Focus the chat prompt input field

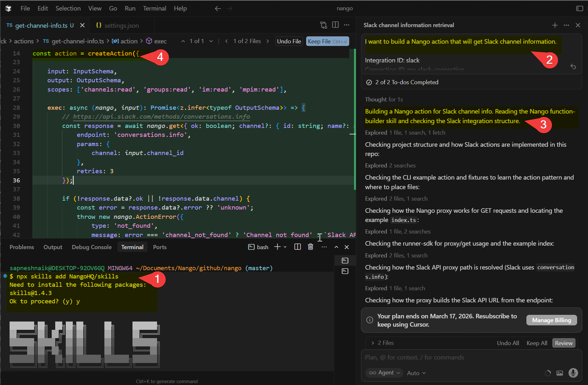point(471,358)
